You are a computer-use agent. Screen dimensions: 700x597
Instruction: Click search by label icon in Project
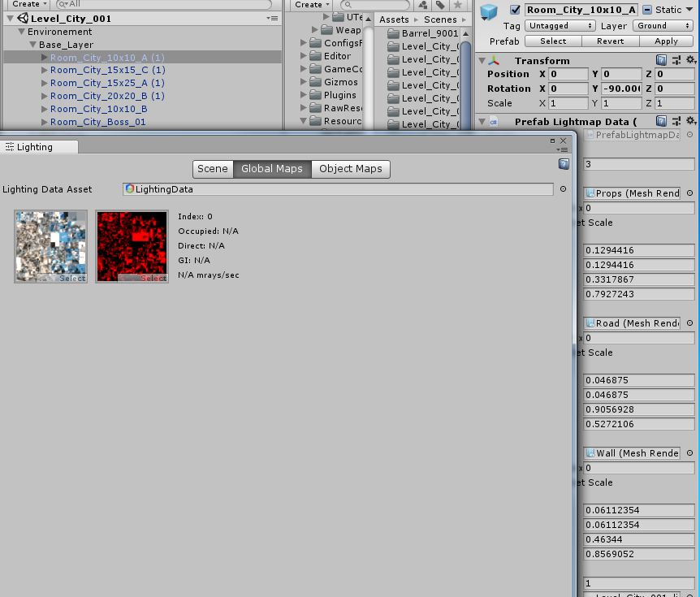[439, 5]
